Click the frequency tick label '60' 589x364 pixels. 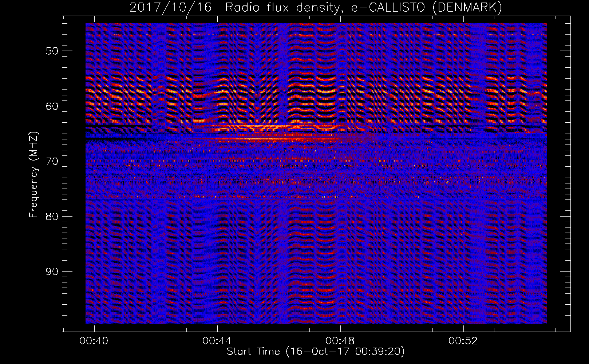point(52,106)
